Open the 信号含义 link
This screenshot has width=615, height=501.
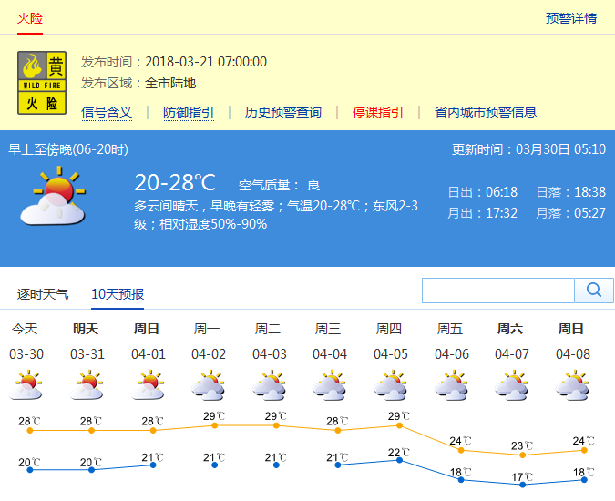point(106,112)
